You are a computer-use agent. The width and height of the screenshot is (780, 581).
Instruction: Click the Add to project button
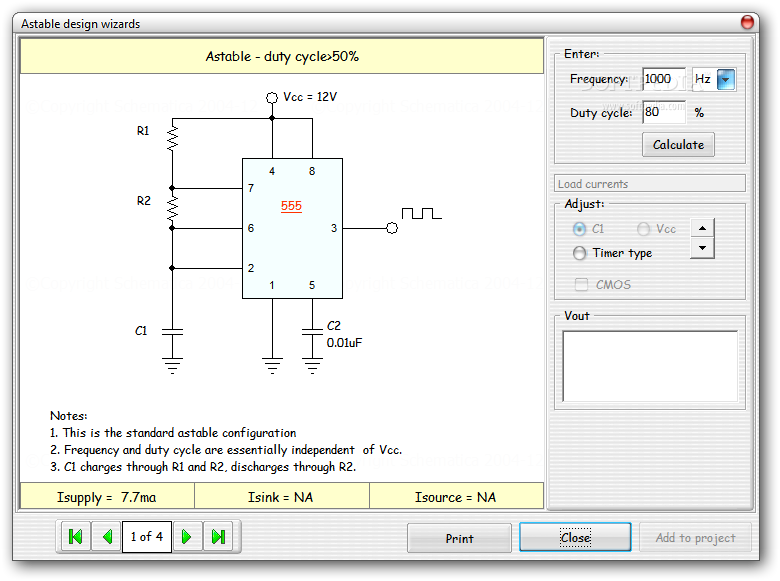tap(695, 538)
